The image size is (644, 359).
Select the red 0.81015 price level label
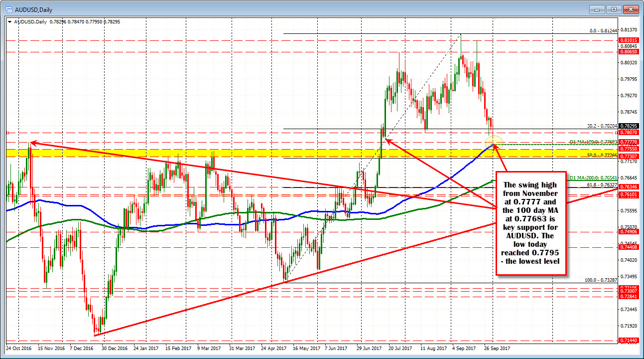point(628,40)
